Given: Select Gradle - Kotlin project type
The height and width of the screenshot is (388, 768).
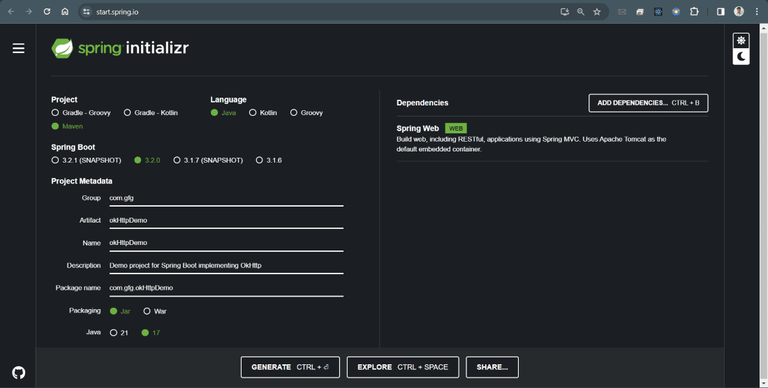Looking at the screenshot, I should click(x=151, y=113).
